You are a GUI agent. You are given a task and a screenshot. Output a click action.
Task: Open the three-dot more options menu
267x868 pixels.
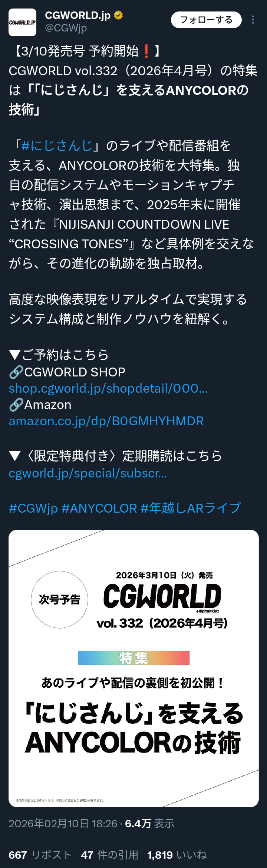(x=253, y=20)
